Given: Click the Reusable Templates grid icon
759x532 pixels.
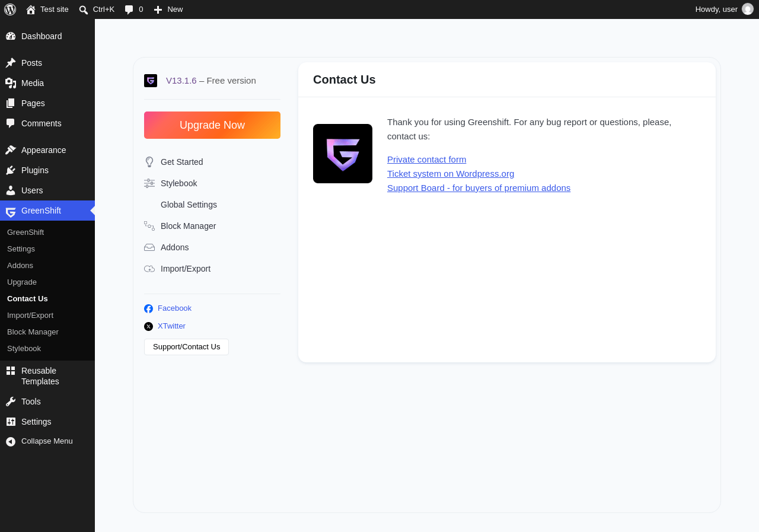Looking at the screenshot, I should coord(11,371).
